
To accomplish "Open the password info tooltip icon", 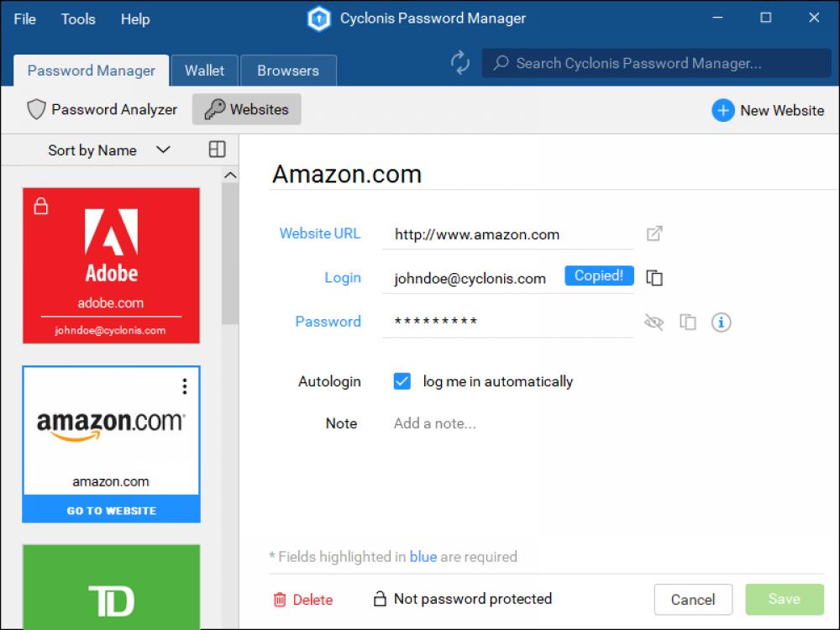I will 721,322.
